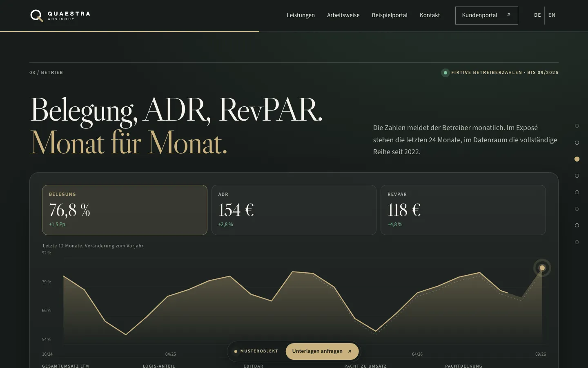Switch language to EN
588x368 pixels.
552,15
